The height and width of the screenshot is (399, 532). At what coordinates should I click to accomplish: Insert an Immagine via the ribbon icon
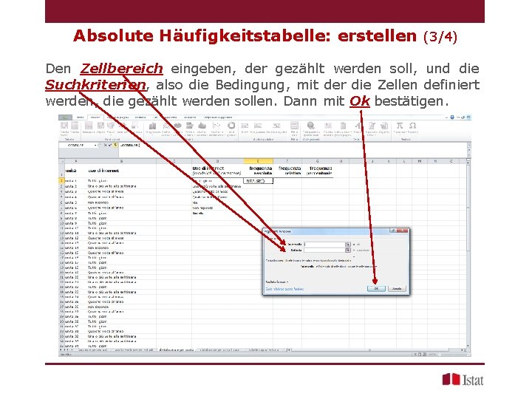point(89,126)
